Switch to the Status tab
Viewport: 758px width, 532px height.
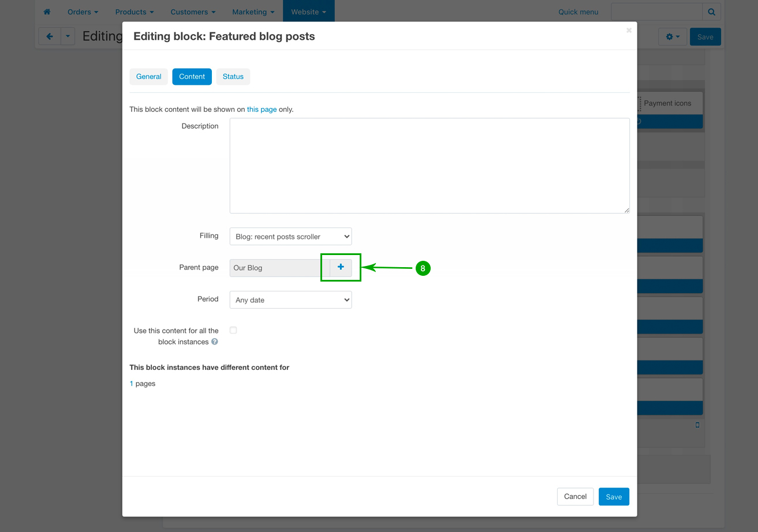click(233, 77)
